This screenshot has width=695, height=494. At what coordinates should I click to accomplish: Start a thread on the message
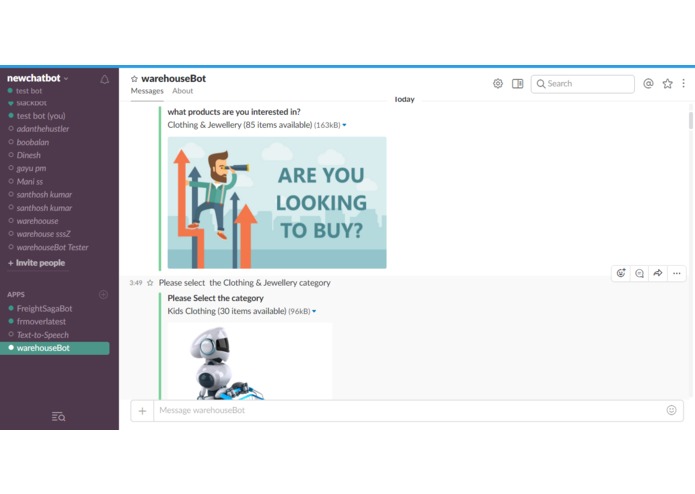[639, 273]
